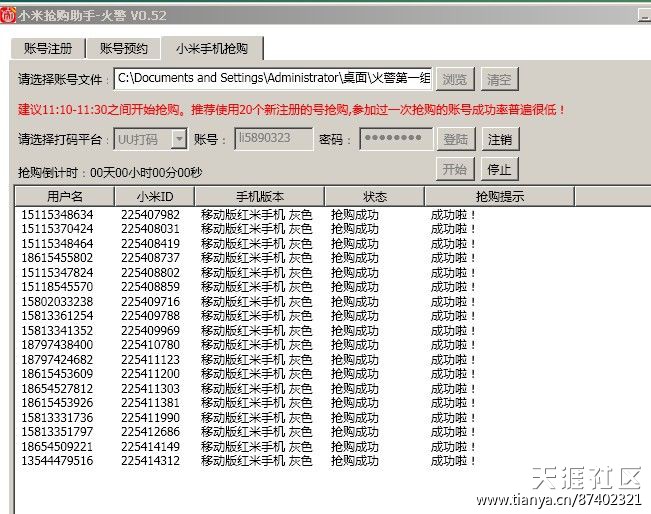Click the 小米ID cell 225409969
Screen dimensions: 651x514
(x=151, y=330)
